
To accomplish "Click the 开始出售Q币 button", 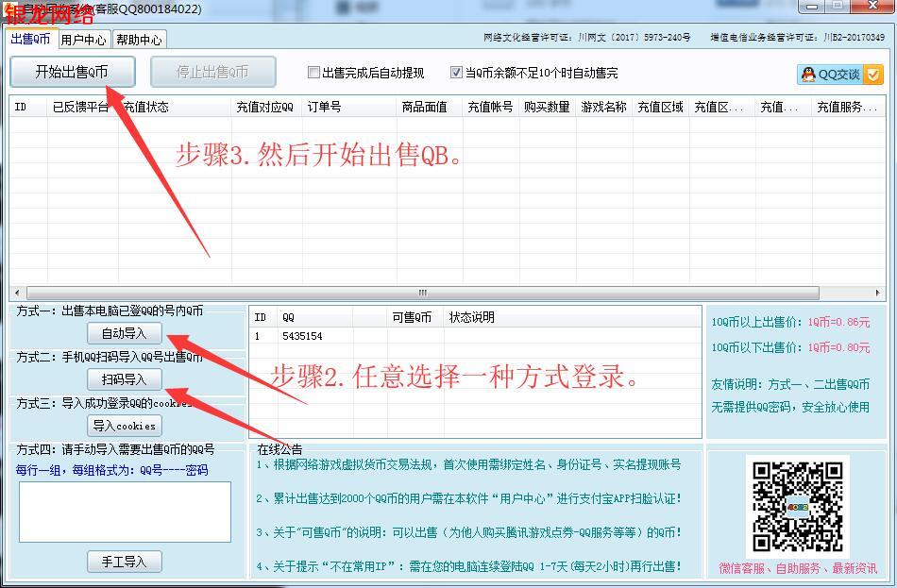I will pyautogui.click(x=72, y=72).
